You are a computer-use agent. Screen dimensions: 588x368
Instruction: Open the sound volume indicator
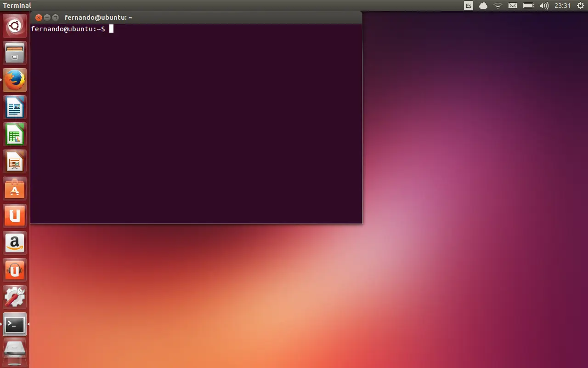click(544, 6)
